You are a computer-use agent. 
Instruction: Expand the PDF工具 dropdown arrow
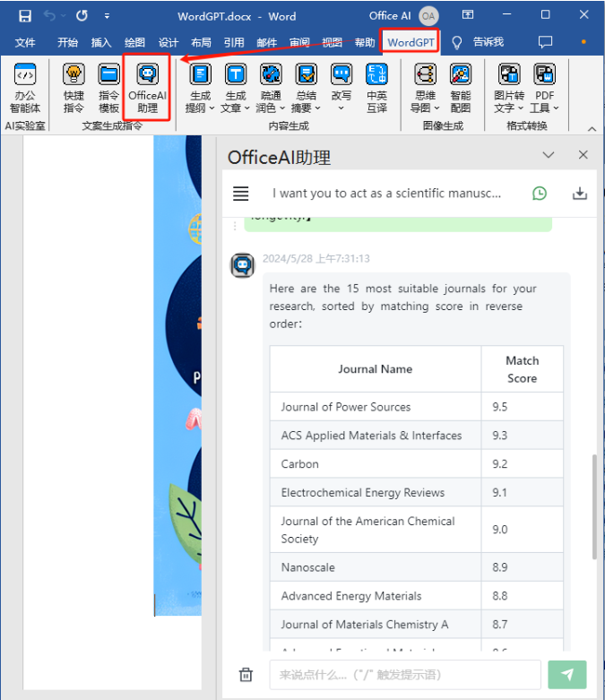[x=556, y=108]
